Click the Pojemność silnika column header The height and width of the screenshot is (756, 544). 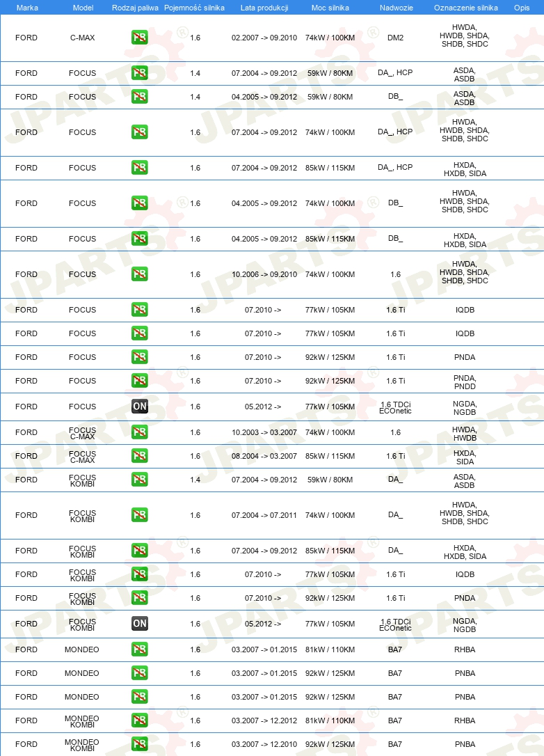click(194, 8)
